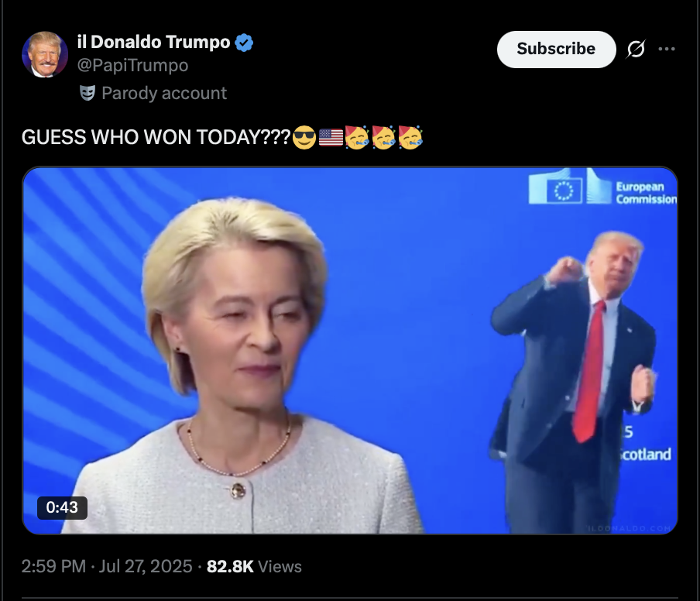Open the three-dot more options menu

click(667, 49)
